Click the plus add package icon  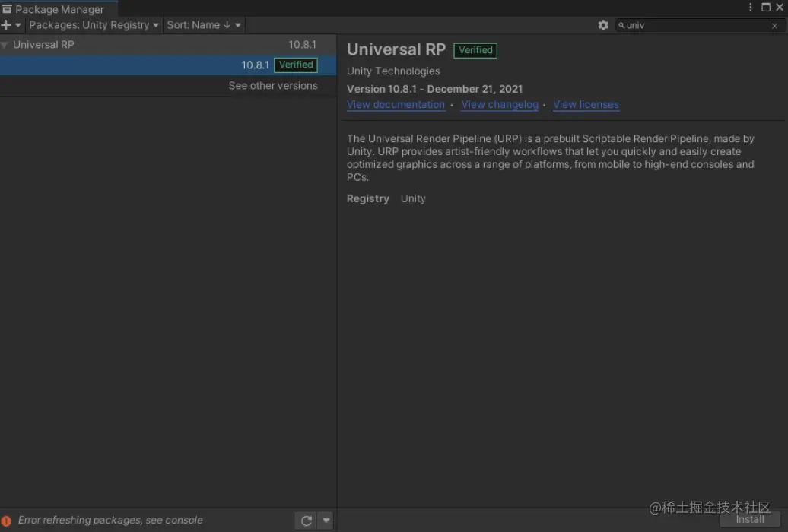pos(6,24)
